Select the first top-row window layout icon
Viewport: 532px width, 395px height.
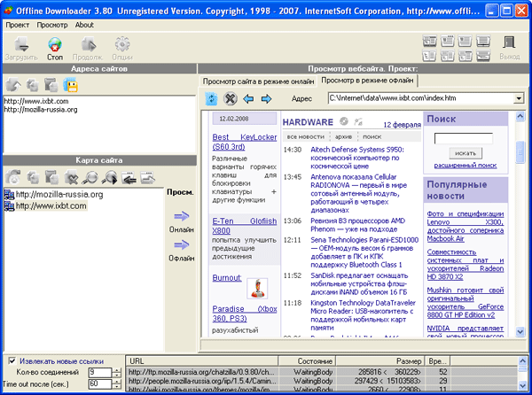(x=429, y=41)
